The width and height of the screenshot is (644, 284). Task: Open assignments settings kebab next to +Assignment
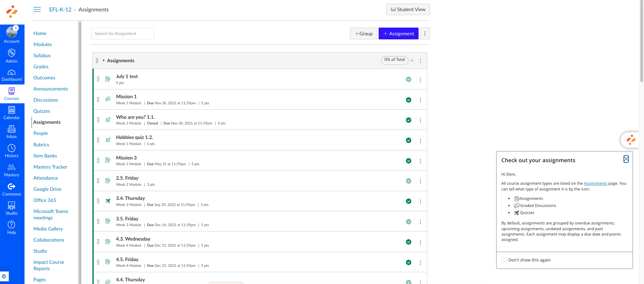coord(425,34)
